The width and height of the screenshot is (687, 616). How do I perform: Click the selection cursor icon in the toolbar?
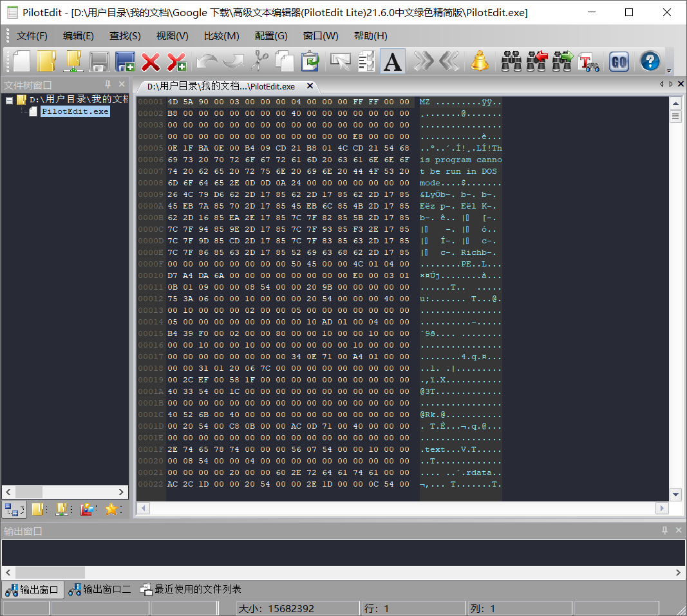tap(341, 61)
